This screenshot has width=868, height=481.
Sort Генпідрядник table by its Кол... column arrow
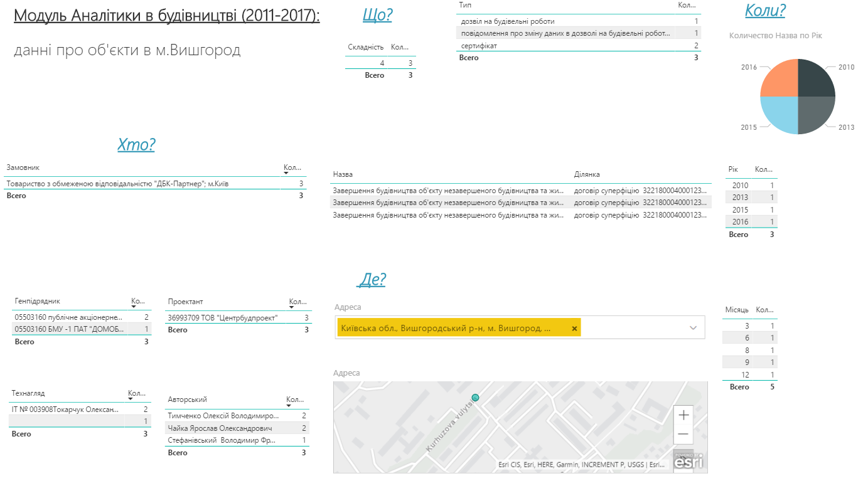point(134,307)
